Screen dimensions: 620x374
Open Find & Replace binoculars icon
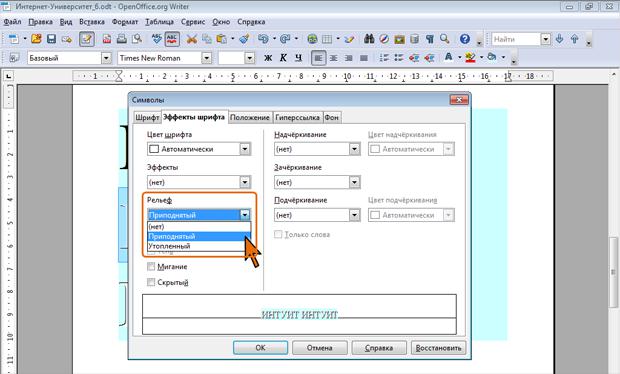(369, 39)
